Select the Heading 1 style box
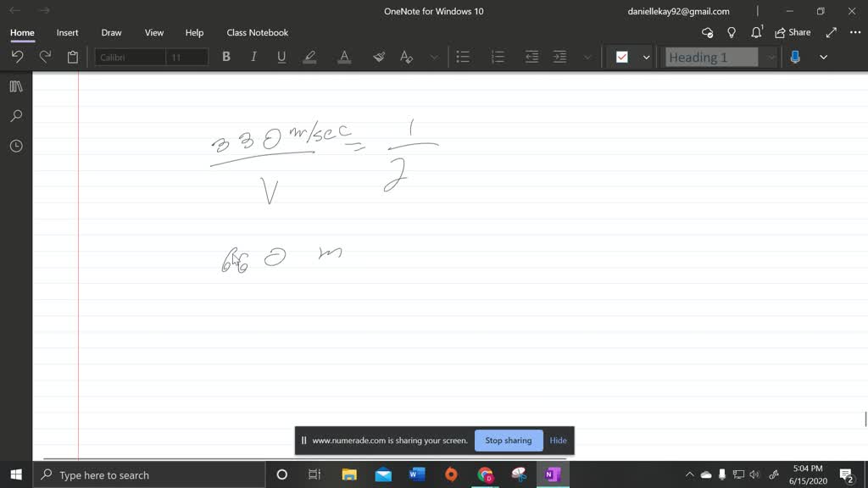868x488 pixels. pyautogui.click(x=711, y=57)
